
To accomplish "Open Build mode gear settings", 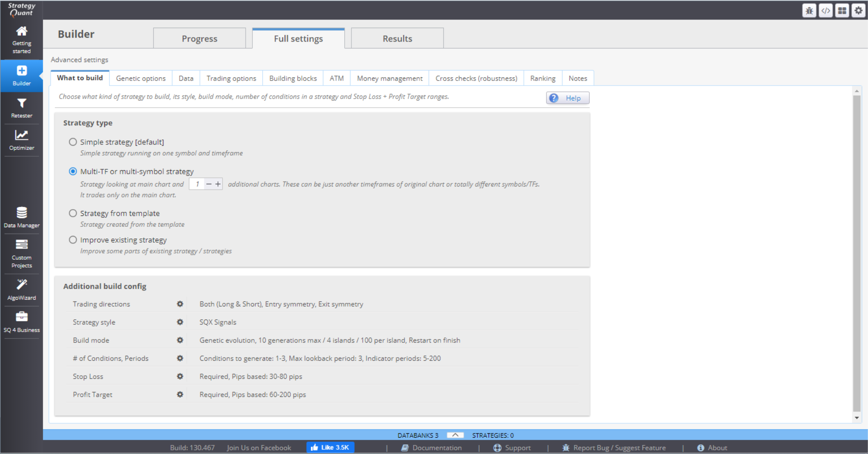I will pyautogui.click(x=180, y=340).
